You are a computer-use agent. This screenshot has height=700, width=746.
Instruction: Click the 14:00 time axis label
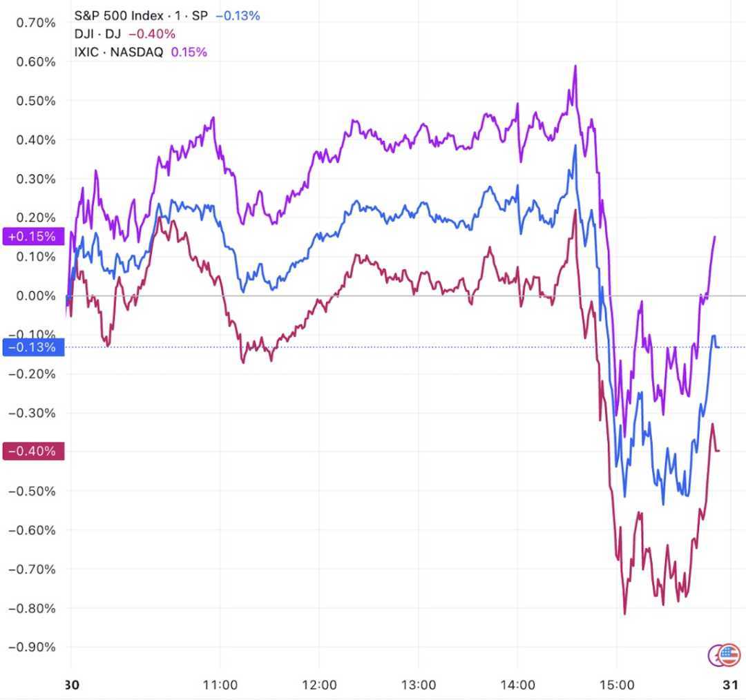pyautogui.click(x=518, y=685)
